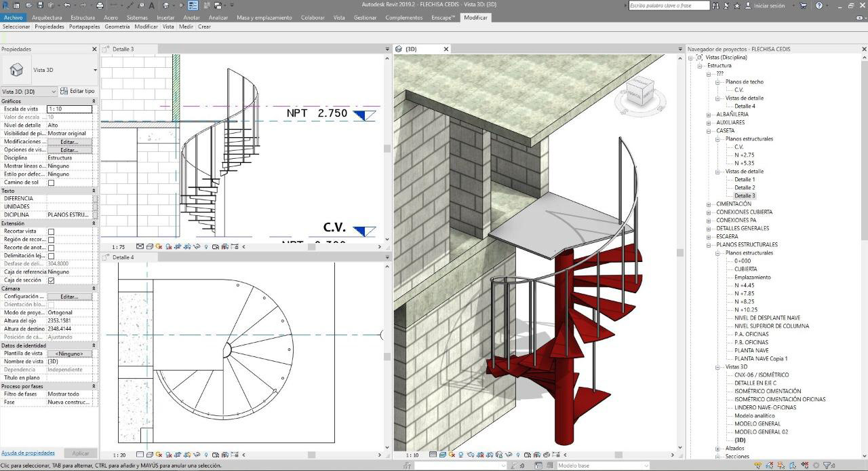Image resolution: width=868 pixels, height=471 pixels.
Task: Click the keyword search box in title bar
Action: pos(669,5)
